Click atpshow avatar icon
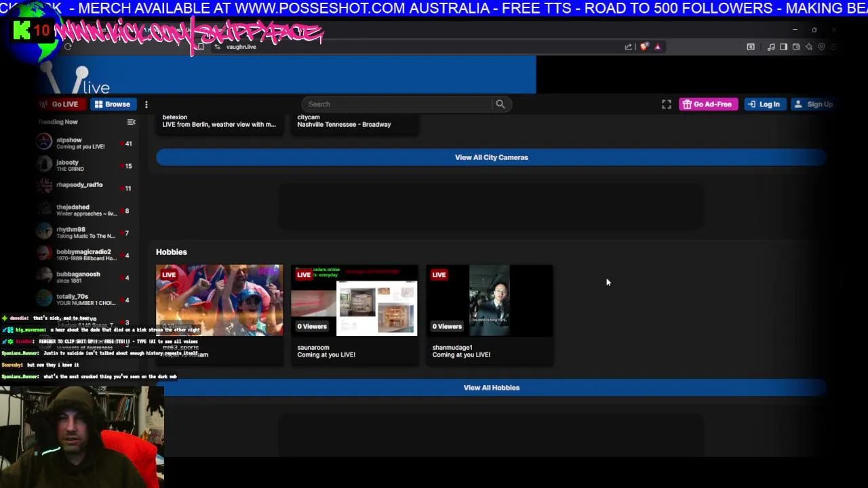This screenshot has width=868, height=488. point(44,141)
